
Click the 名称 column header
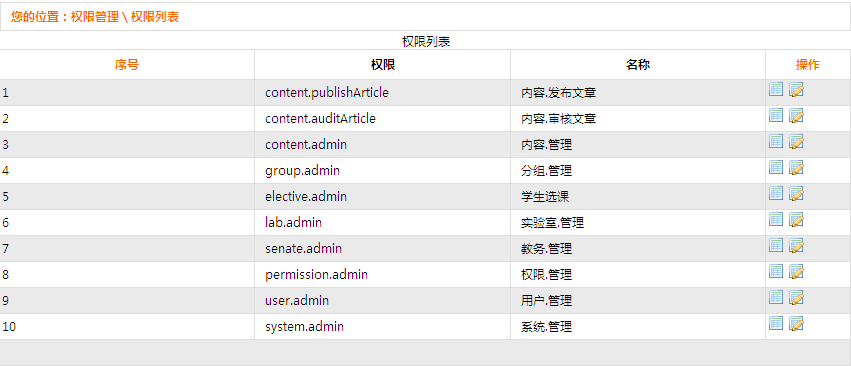[x=638, y=65]
